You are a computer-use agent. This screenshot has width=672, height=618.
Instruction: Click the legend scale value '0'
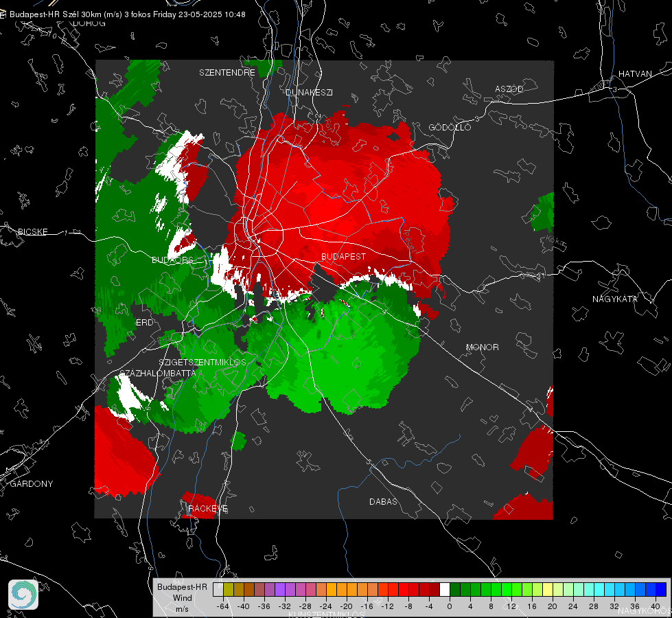pyautogui.click(x=449, y=606)
